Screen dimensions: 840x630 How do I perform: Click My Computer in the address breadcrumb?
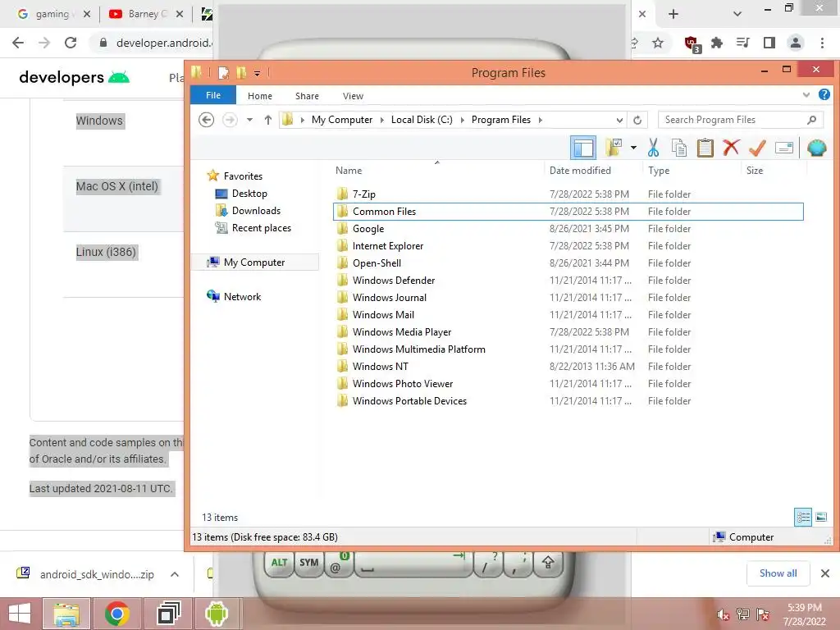click(x=342, y=120)
